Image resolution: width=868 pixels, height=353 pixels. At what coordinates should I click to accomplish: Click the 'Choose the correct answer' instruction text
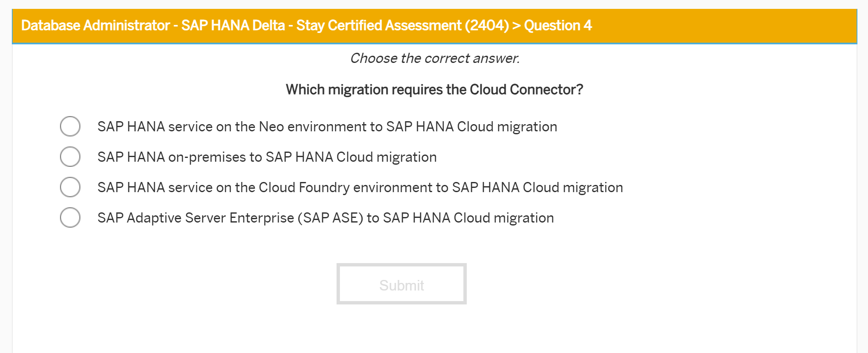click(435, 58)
